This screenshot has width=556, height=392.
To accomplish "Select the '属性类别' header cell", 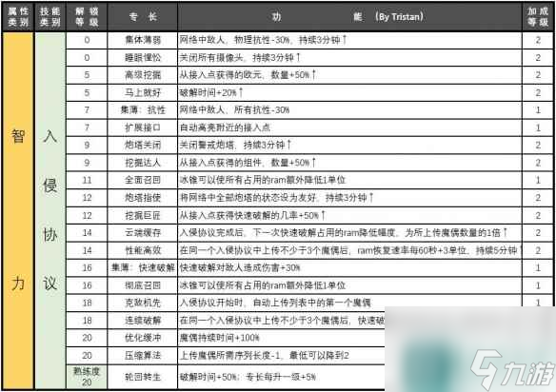I will pyautogui.click(x=18, y=17).
